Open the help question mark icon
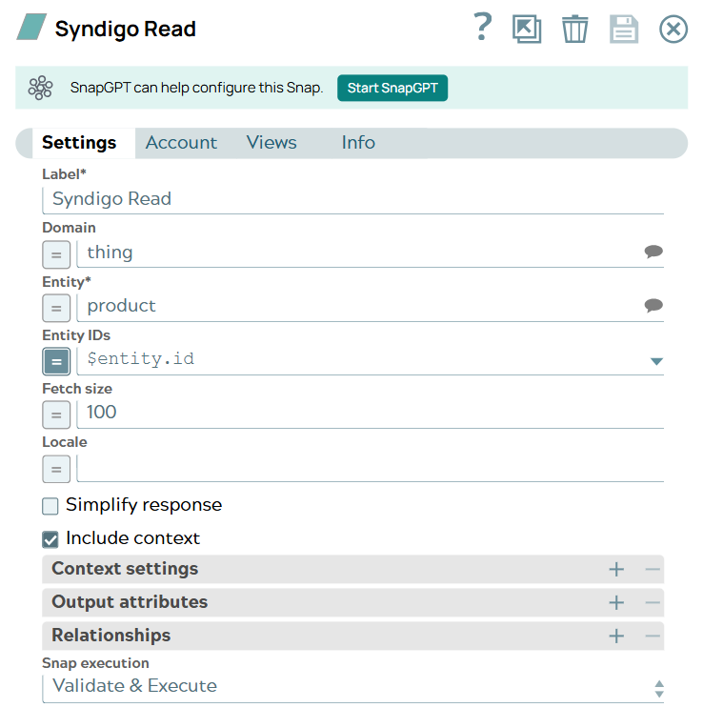The image size is (703, 728). (x=483, y=28)
